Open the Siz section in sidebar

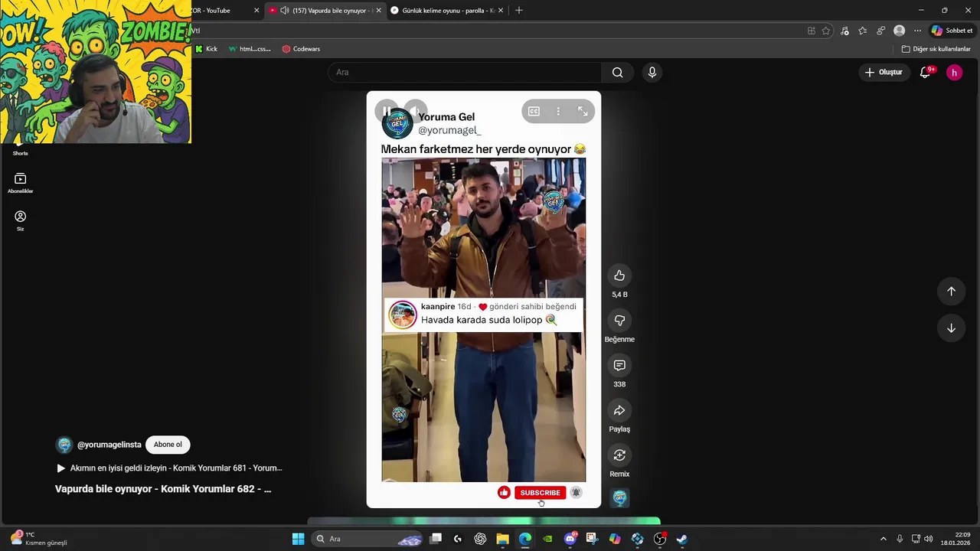pos(21,220)
